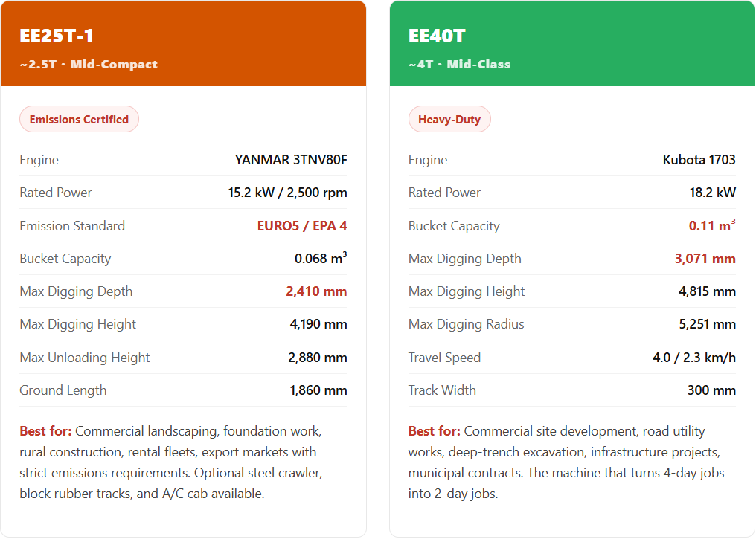This screenshot has height=539, width=756.
Task: Click the Heavy-Duty badge
Action: pos(449,119)
